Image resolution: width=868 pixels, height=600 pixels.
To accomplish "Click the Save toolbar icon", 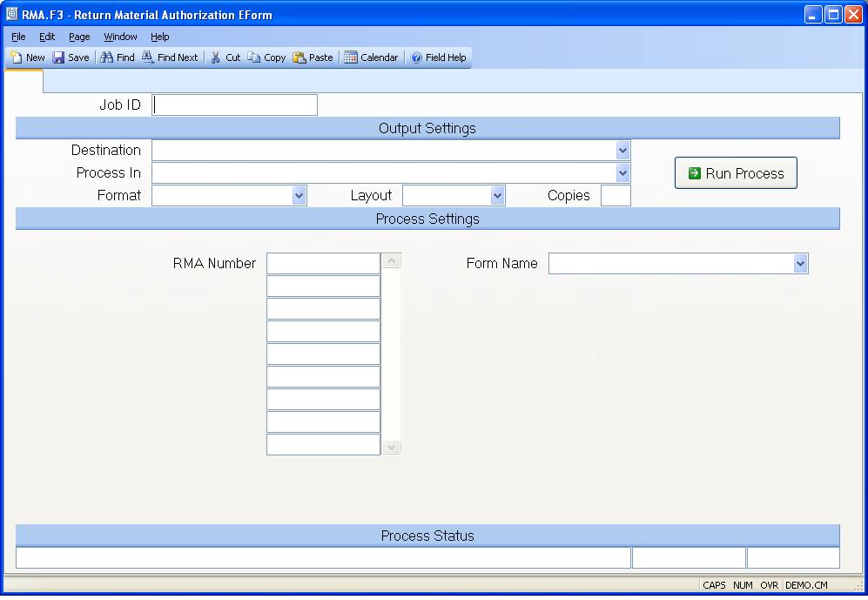I will coord(58,57).
